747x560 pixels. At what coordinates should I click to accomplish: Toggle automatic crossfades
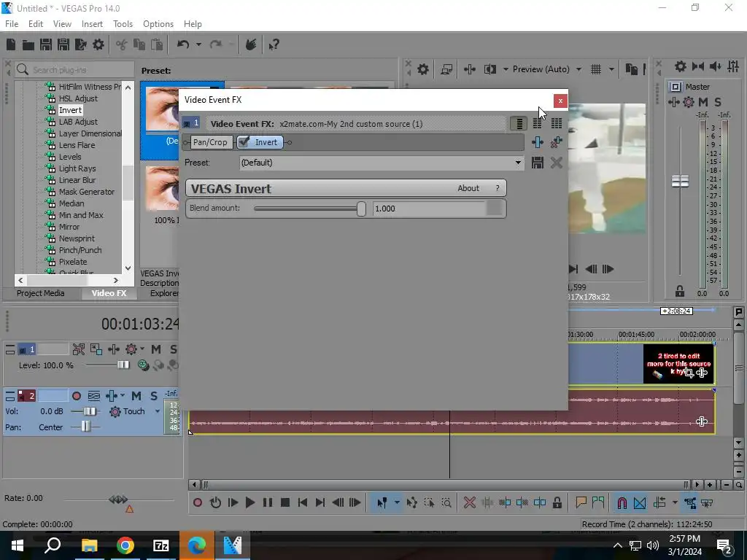tap(640, 502)
